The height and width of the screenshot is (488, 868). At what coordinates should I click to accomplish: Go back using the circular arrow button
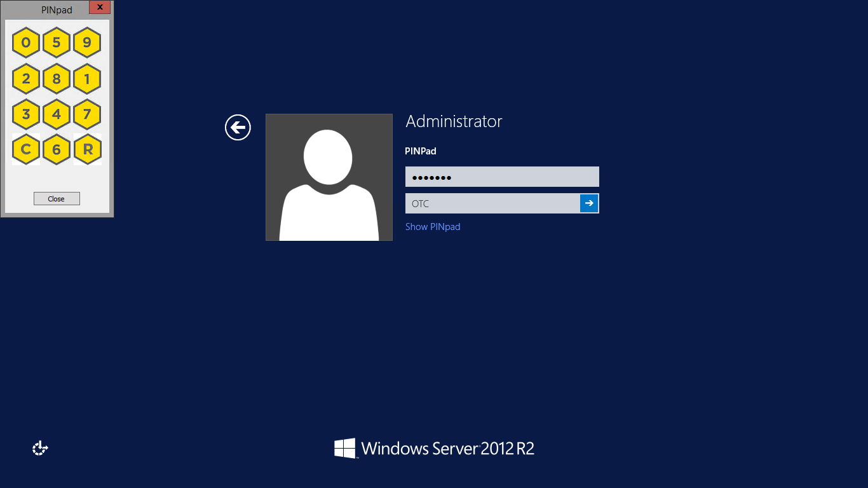pos(238,127)
